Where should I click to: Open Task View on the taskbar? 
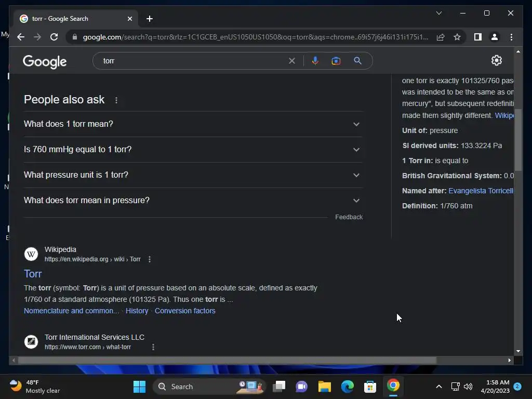[279, 387]
